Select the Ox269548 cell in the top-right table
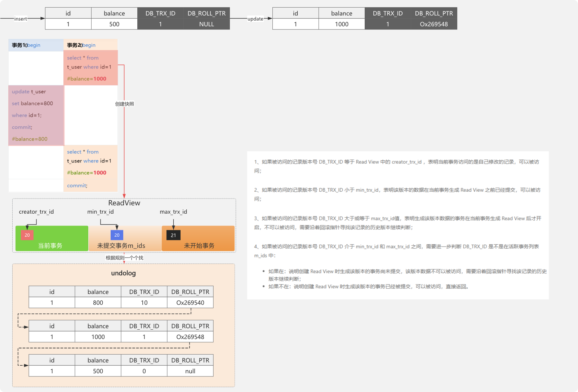Screen dimensions: 578x392 [x=434, y=24]
